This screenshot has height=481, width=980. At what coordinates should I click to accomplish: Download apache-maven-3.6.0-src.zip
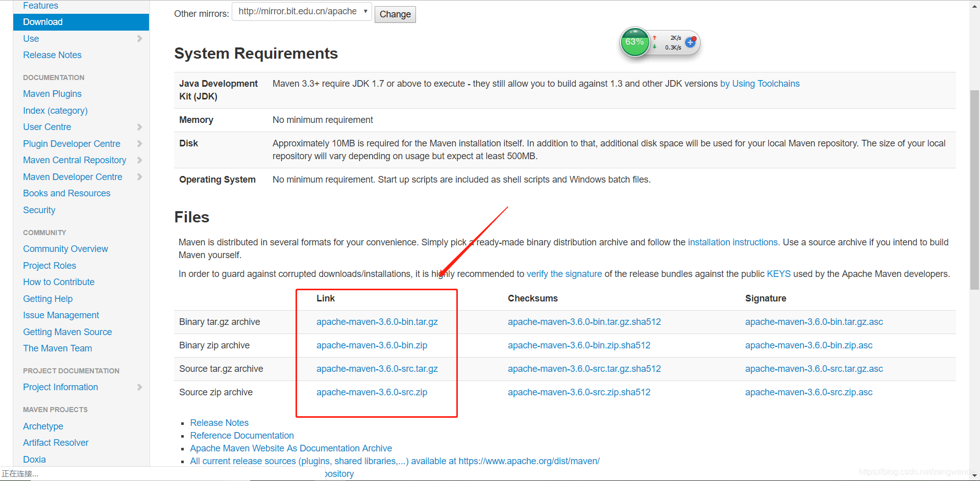click(372, 392)
